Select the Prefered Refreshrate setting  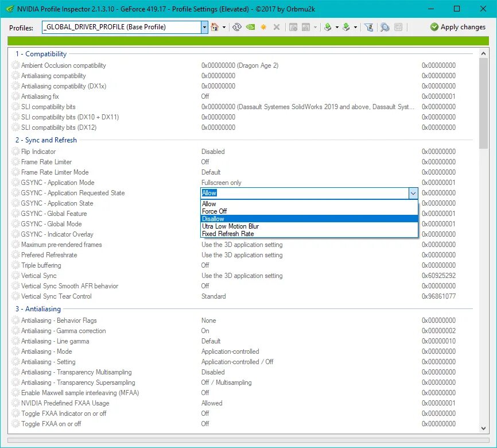[x=243, y=255]
